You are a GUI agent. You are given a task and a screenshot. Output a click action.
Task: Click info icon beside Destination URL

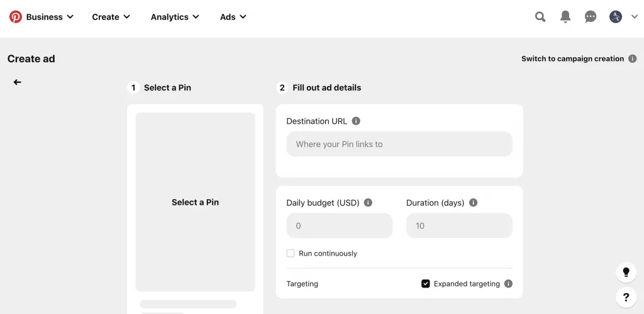tap(356, 121)
